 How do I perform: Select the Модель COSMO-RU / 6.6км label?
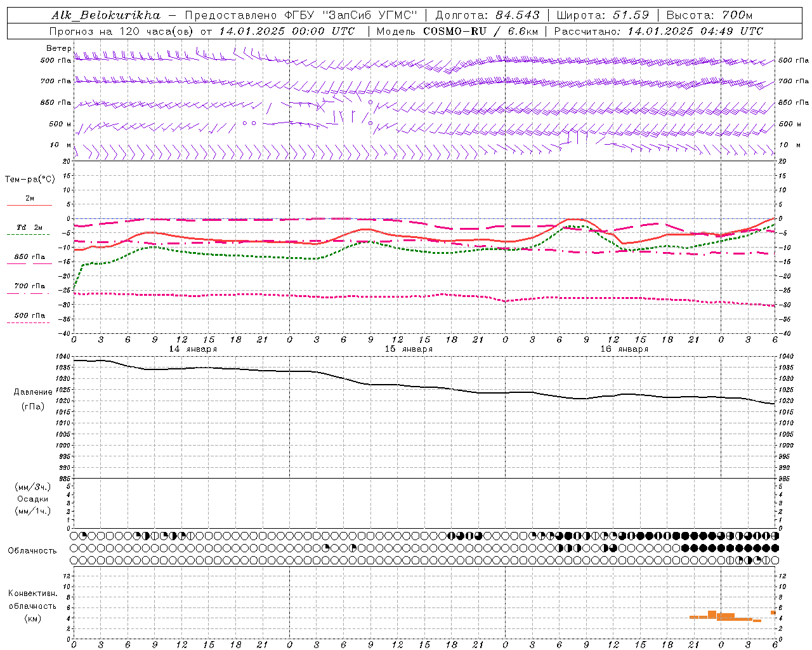(x=456, y=31)
